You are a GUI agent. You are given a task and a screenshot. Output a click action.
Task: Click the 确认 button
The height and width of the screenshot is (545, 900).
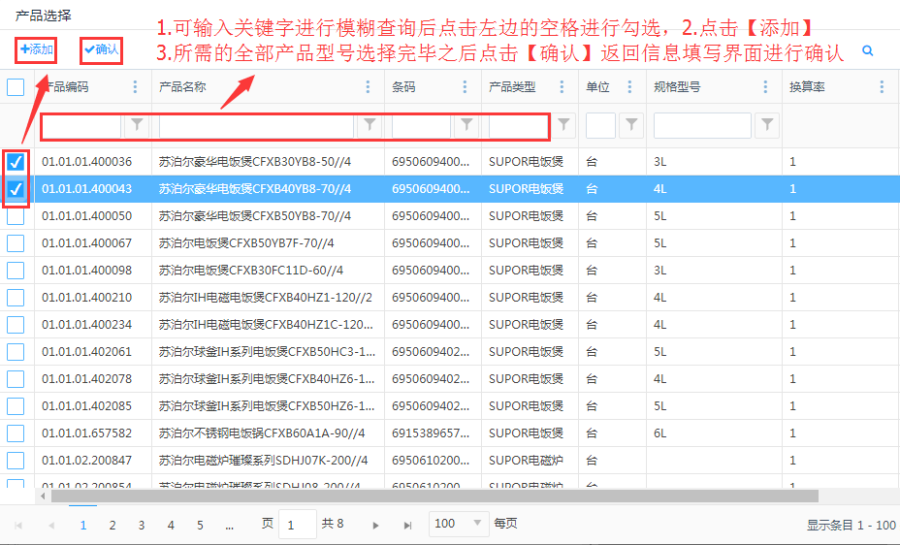point(101,49)
